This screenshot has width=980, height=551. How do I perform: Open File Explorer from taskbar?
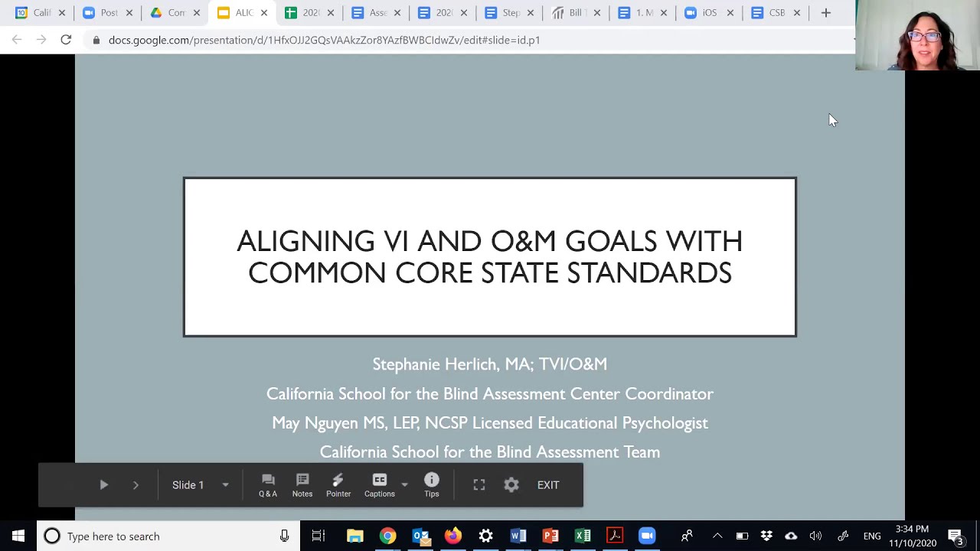(x=354, y=536)
